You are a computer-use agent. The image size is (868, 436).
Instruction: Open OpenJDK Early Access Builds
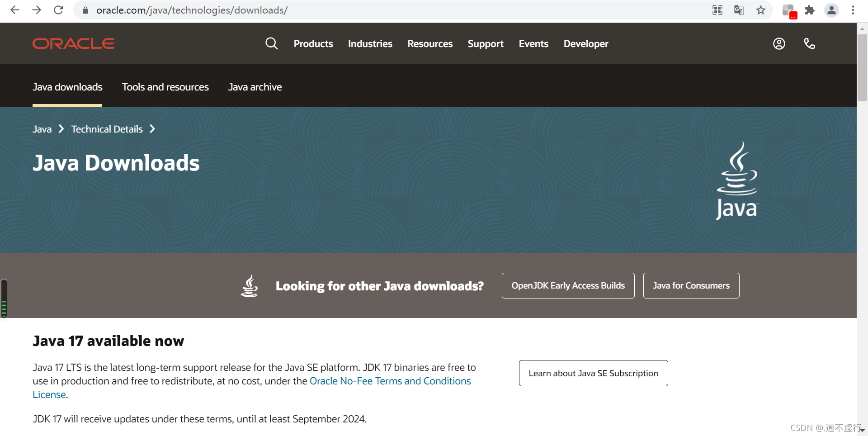(568, 285)
